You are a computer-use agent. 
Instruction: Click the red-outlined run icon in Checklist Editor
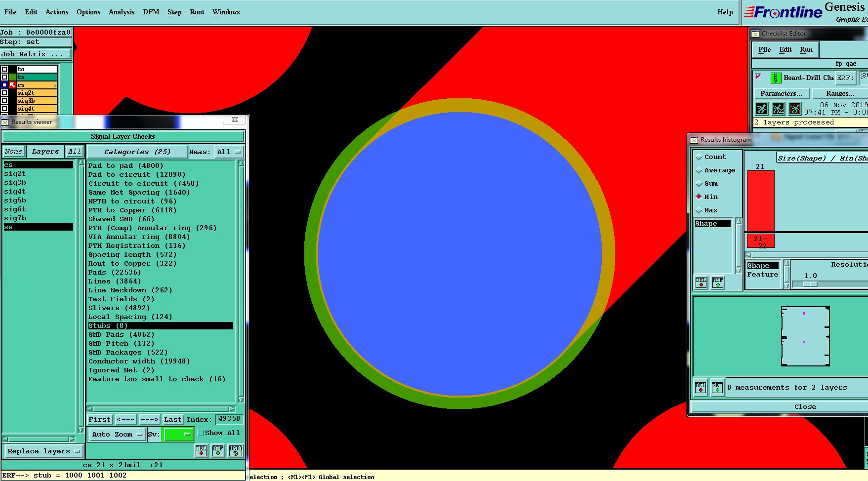pyautogui.click(x=795, y=109)
